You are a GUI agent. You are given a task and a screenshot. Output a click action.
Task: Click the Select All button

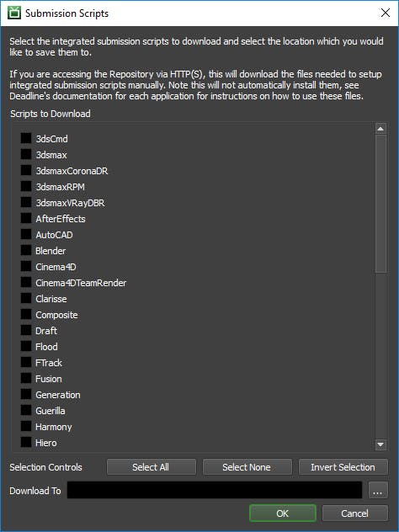(x=152, y=467)
